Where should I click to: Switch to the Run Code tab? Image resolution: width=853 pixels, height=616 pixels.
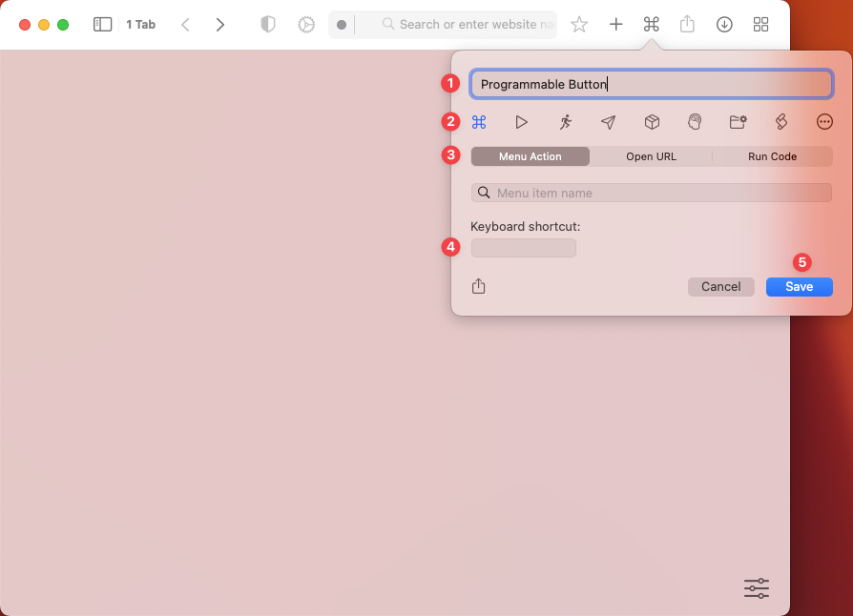coord(772,156)
